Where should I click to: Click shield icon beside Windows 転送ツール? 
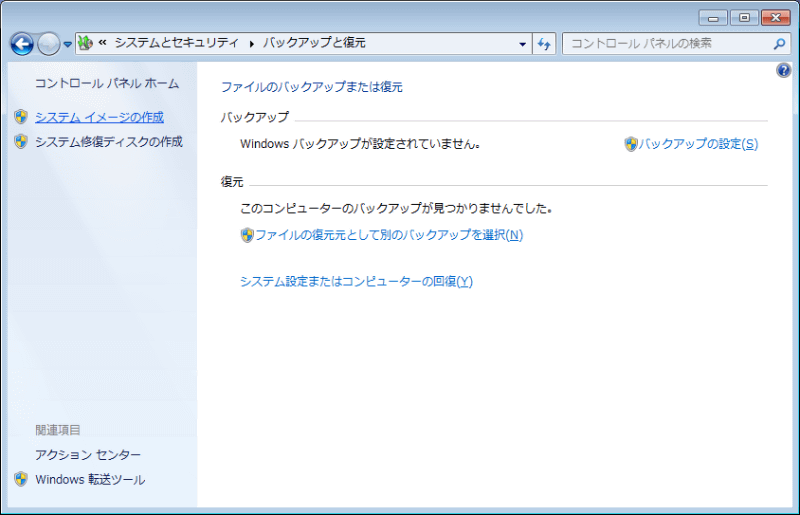pos(21,479)
